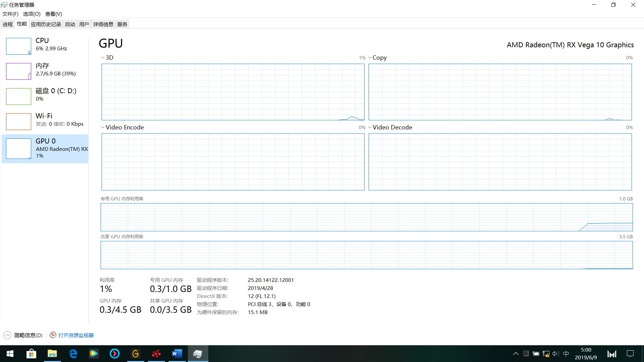This screenshot has height=362, width=644.
Task: Click the collapse arrow icon for 简略信息
Action: 7,335
